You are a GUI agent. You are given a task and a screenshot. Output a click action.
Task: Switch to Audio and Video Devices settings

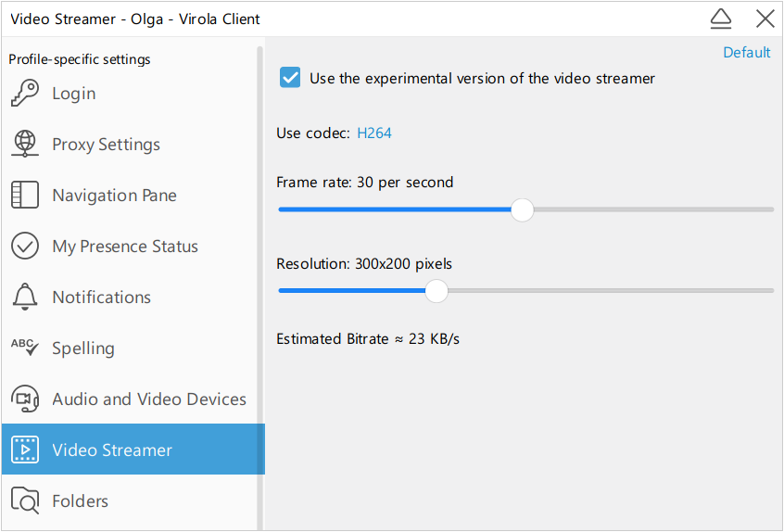point(149,399)
